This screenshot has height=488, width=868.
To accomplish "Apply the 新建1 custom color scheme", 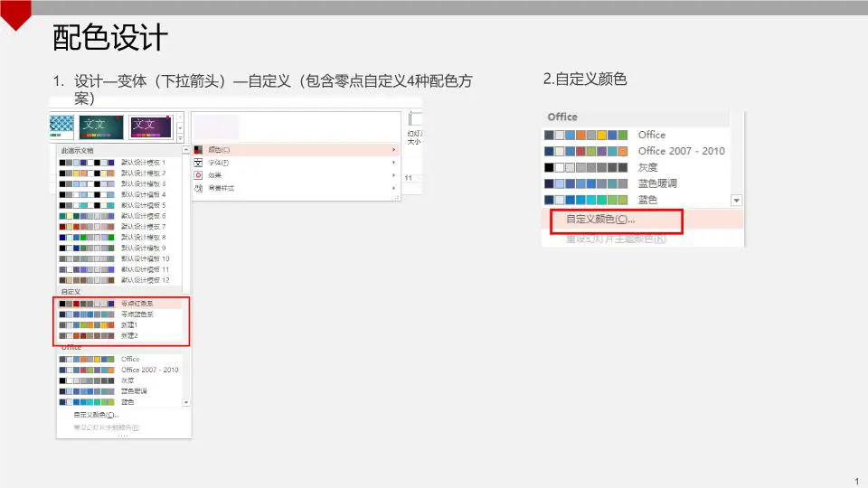I will 119,325.
